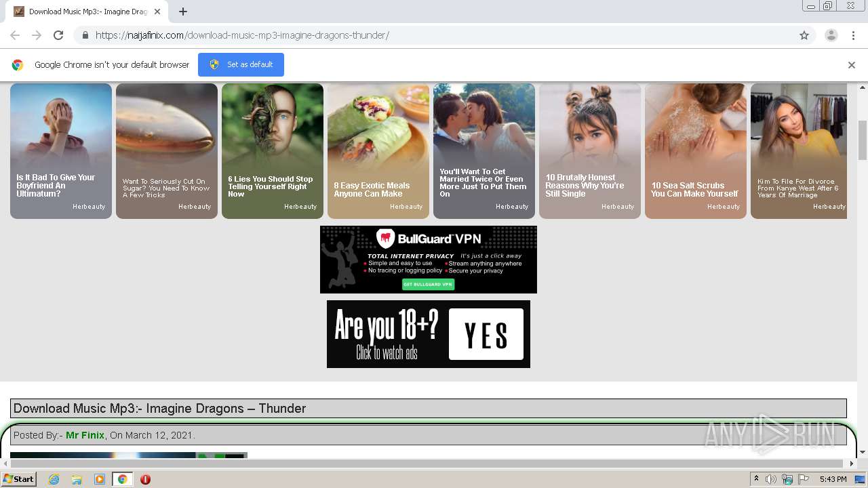This screenshot has width=868, height=488.
Task: Open '6 Lies You Should Stop Telling Yourself' card
Action: pyautogui.click(x=273, y=151)
